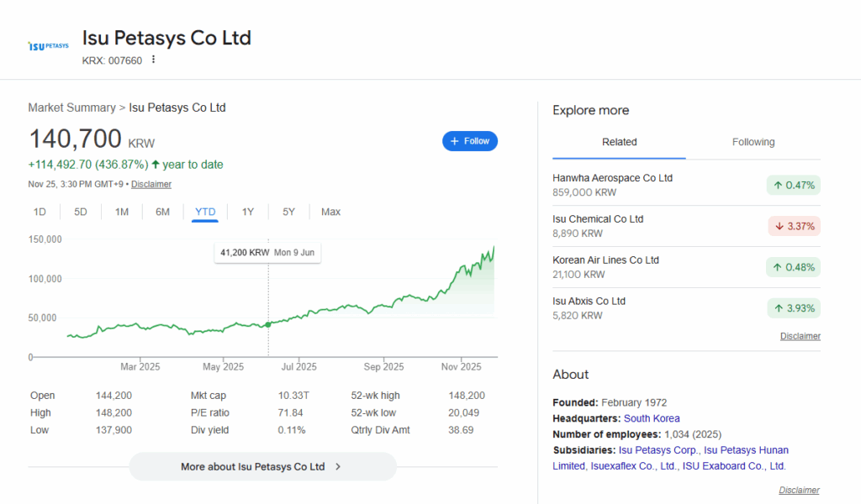Click the Korean Air Lines 0.48% up badge
This screenshot has height=504, width=861.
(x=793, y=267)
